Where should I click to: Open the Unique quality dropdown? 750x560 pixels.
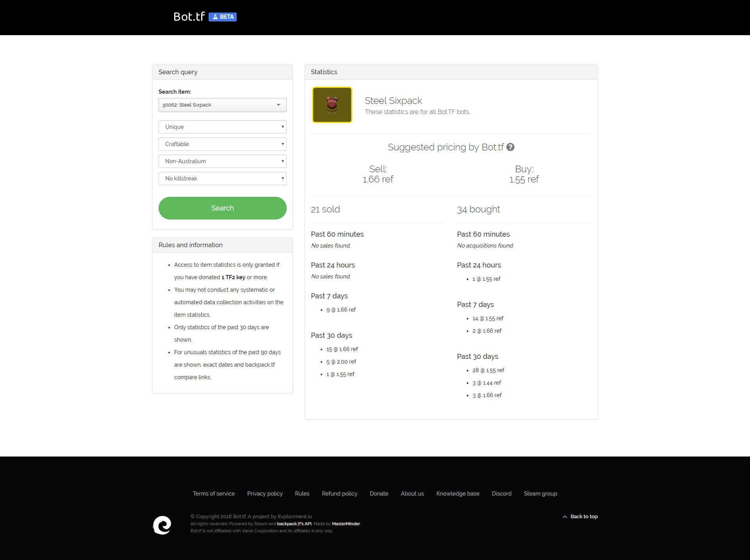click(222, 127)
